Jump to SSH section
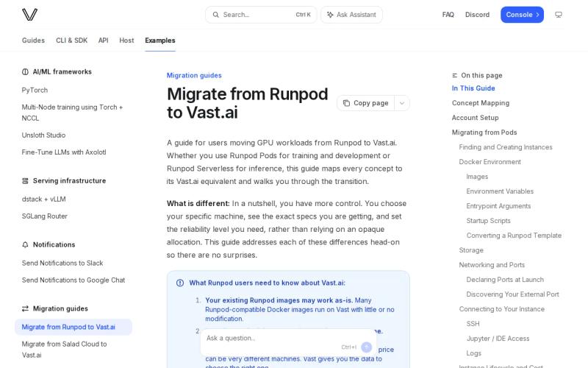The height and width of the screenshot is (368, 588). (x=473, y=324)
